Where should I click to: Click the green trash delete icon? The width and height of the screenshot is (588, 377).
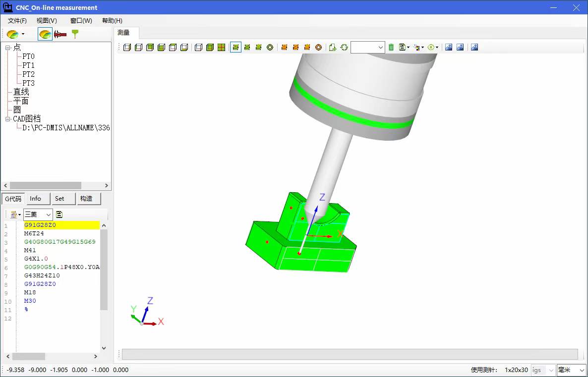click(x=391, y=48)
